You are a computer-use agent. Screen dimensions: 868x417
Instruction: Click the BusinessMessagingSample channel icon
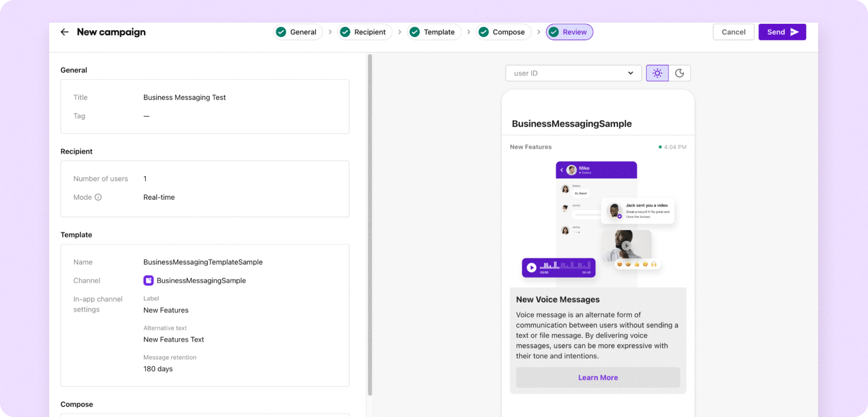pos(148,280)
